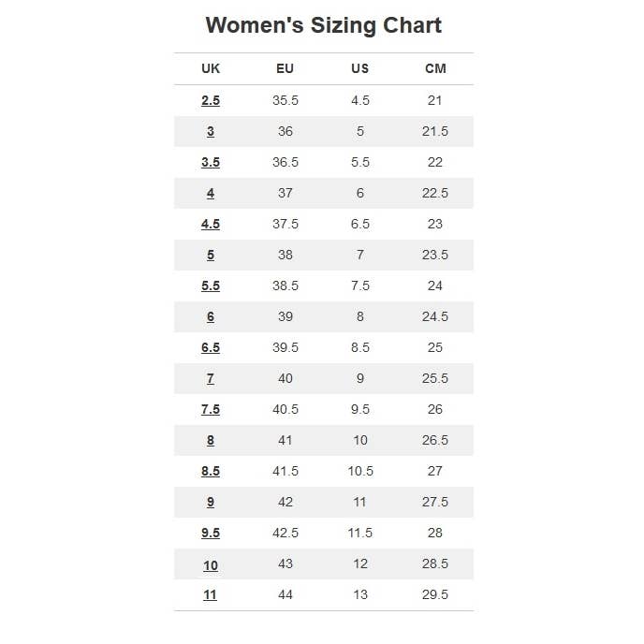This screenshot has width=644, height=644.
Task: Select the UK size 9 link
Action: [211, 503]
